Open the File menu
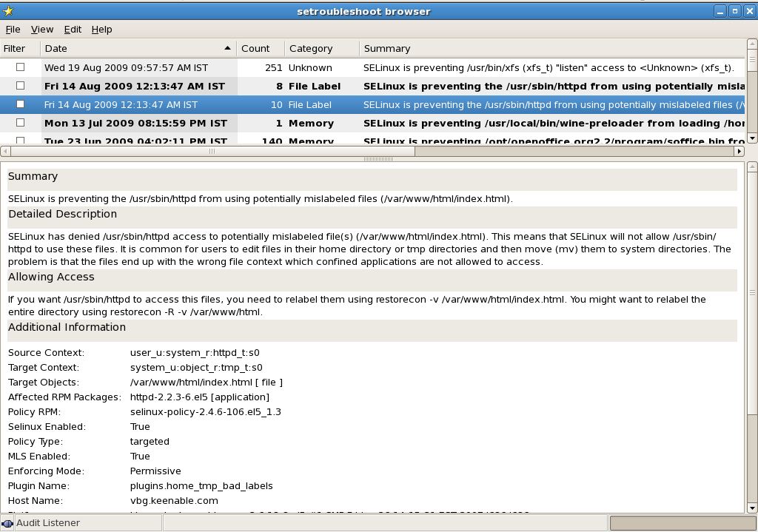758x532 pixels. tap(13, 30)
